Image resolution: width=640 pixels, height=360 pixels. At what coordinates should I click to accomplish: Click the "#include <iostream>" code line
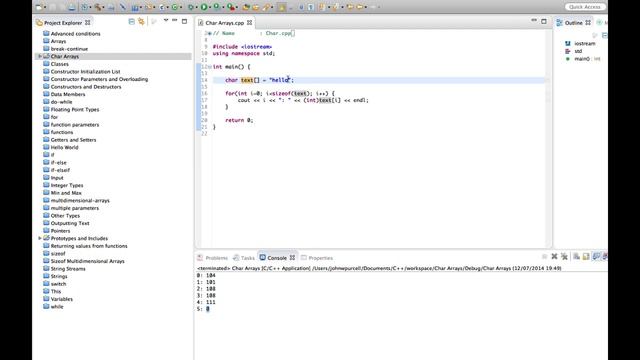point(242,47)
